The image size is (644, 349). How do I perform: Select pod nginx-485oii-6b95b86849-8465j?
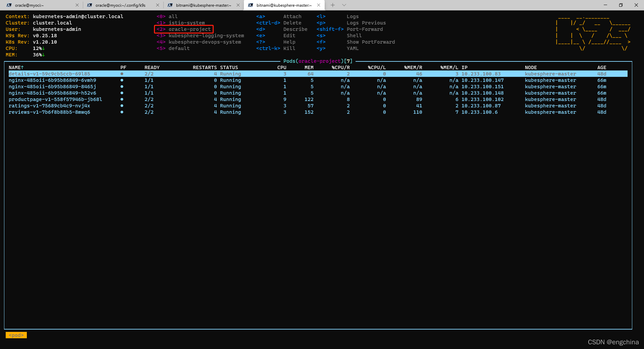pos(318,87)
